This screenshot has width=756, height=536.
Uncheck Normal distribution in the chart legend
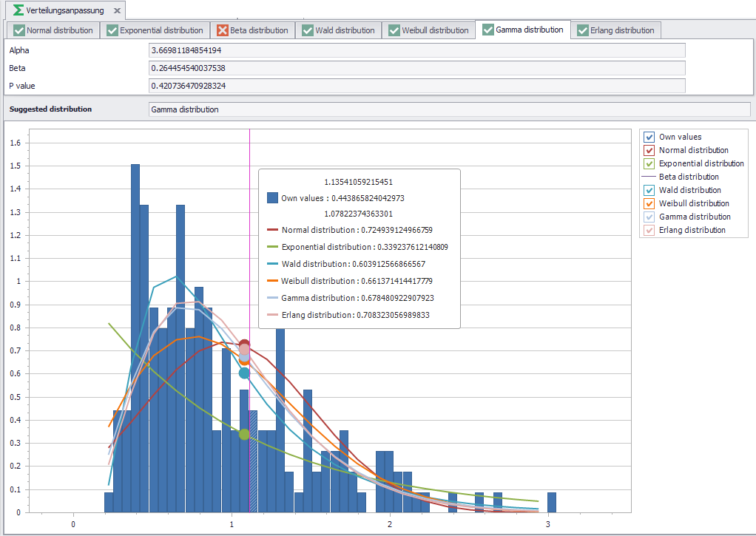click(x=649, y=150)
